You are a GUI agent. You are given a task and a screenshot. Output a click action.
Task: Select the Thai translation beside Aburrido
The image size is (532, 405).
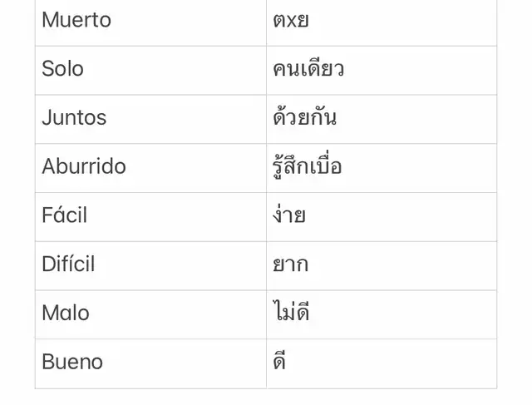(308, 166)
